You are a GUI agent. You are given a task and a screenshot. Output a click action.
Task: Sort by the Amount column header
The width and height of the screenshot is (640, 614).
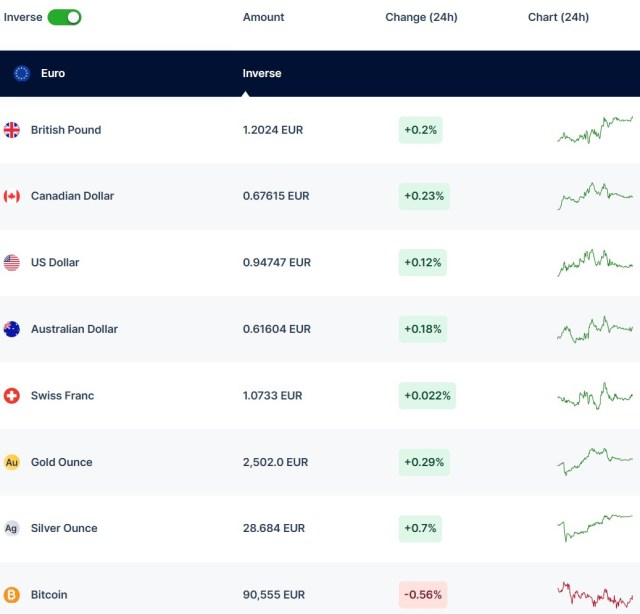click(263, 17)
